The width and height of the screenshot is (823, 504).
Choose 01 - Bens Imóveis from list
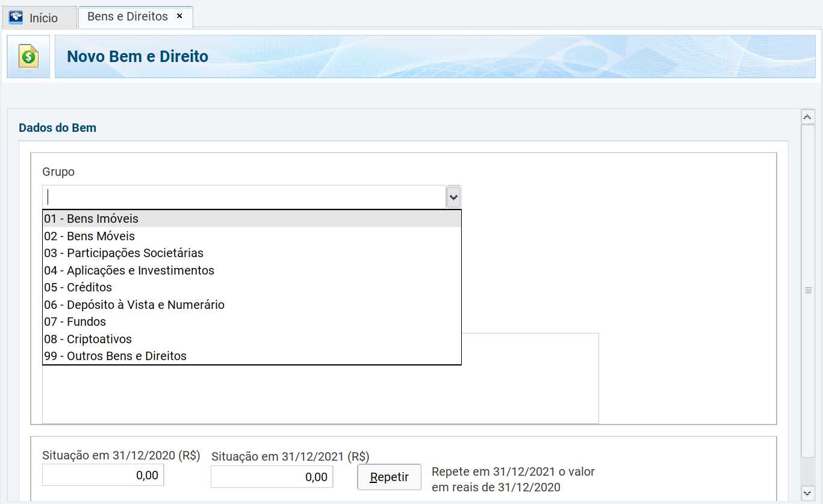91,219
